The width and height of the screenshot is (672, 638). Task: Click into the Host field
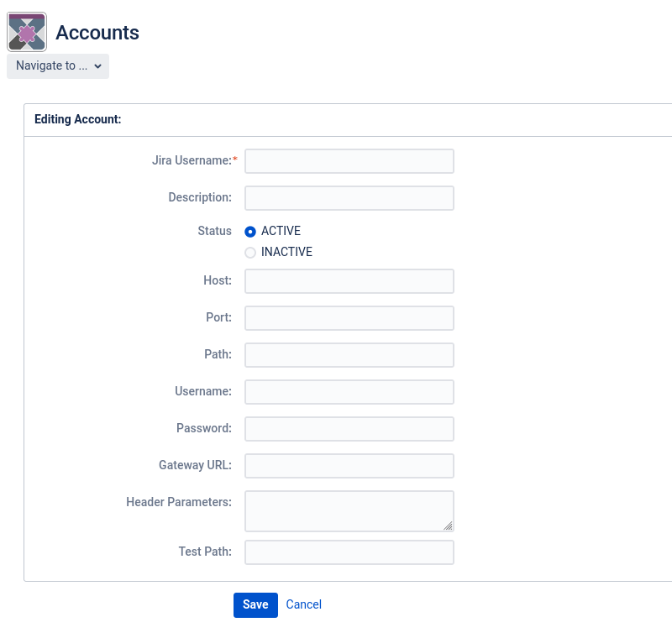point(349,281)
